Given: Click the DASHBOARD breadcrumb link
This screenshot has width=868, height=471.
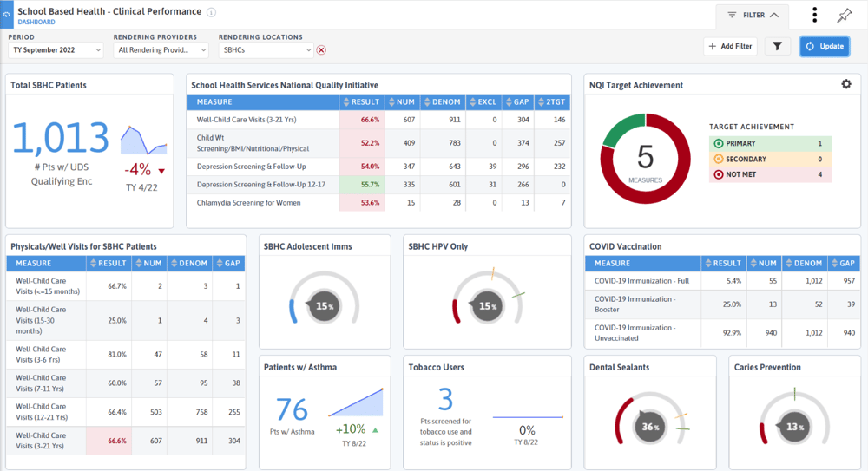Looking at the screenshot, I should tap(36, 23).
